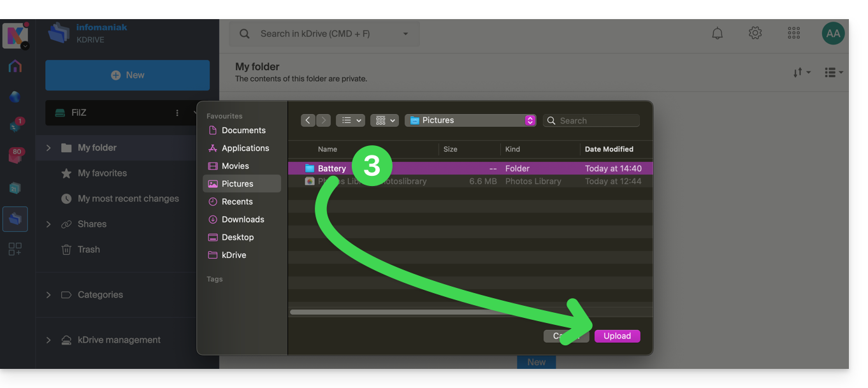The height and width of the screenshot is (388, 868).
Task: Click the purple Upload button
Action: pos(617,336)
